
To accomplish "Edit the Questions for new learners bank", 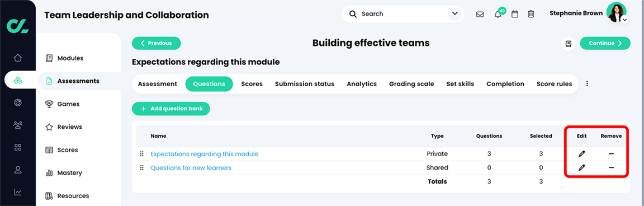I will coord(581,168).
